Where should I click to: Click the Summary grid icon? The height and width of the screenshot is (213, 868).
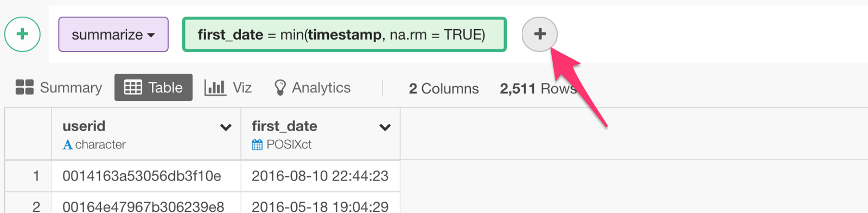tap(24, 87)
